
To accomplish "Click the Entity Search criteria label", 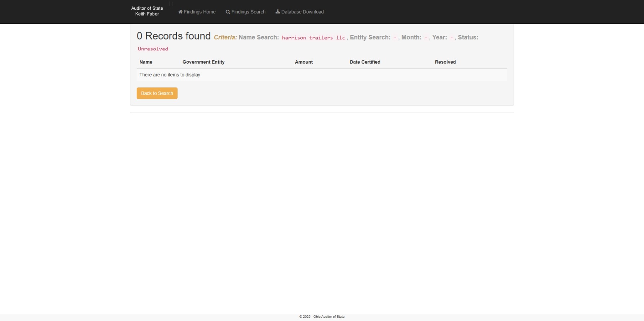I will tap(370, 37).
